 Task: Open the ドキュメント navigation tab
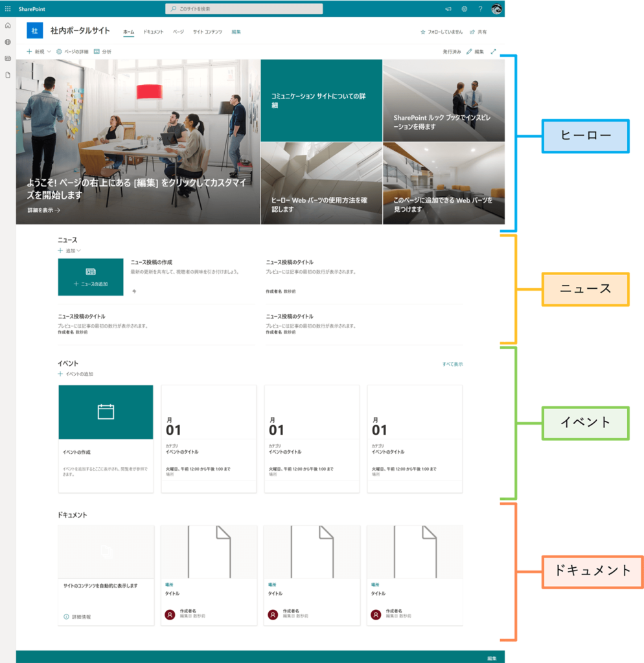[x=153, y=32]
